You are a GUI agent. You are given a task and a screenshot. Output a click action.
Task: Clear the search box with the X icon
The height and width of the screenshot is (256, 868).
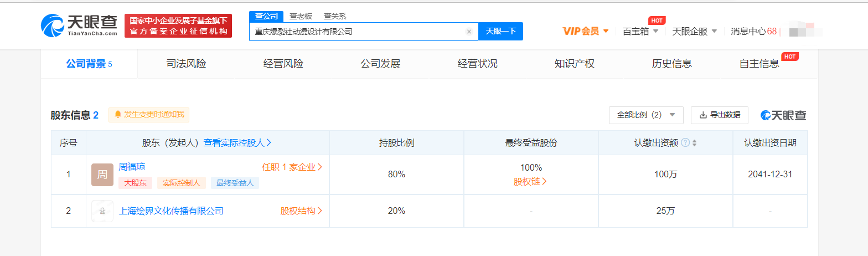(469, 32)
